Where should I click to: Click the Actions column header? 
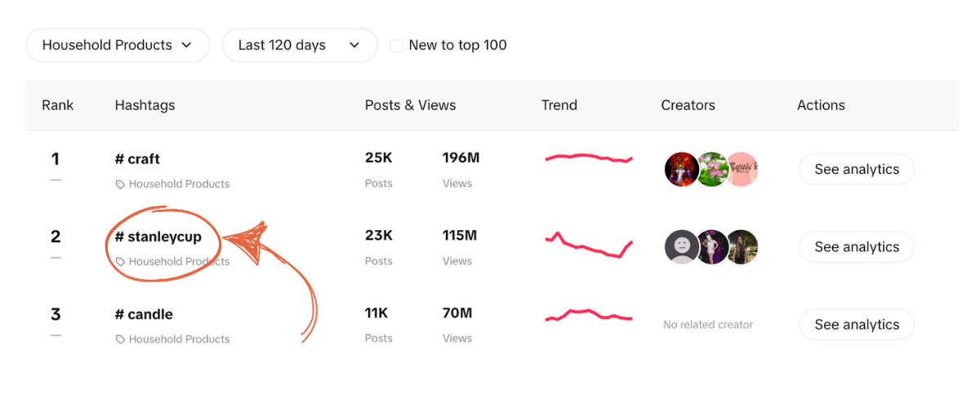click(x=821, y=104)
